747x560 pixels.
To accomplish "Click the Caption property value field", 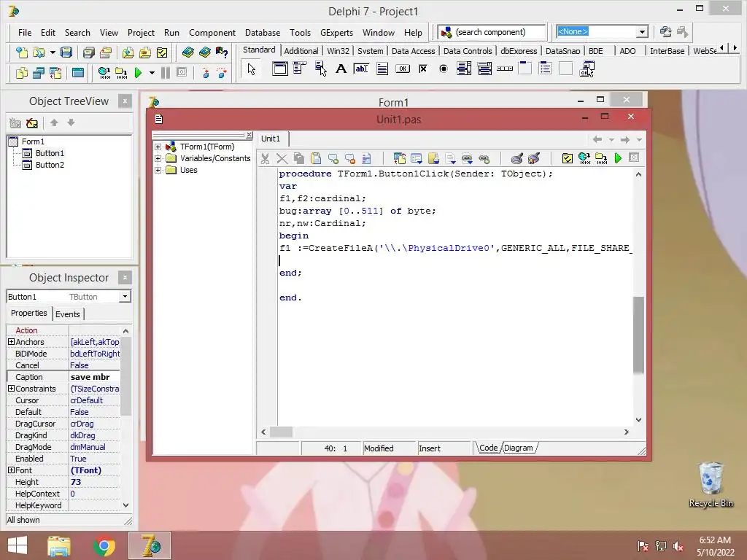I will pos(95,377).
